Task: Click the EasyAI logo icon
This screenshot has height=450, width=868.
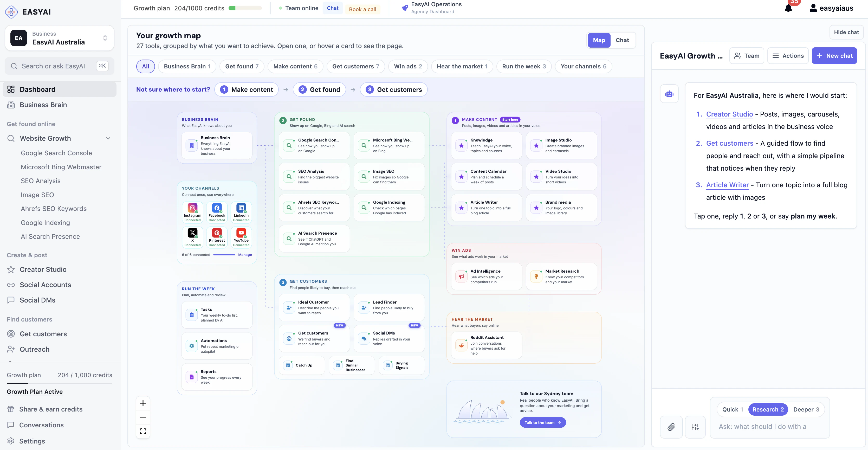Action: pos(11,12)
